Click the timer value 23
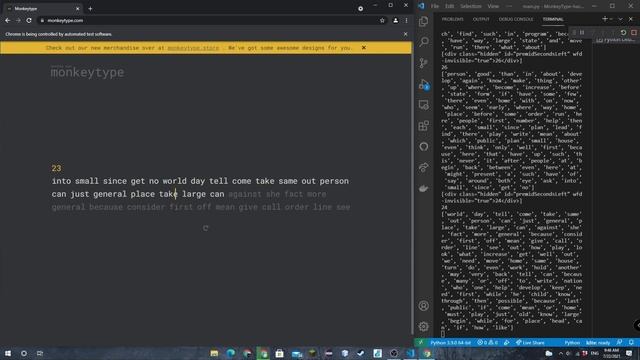This screenshot has width=640, height=360. click(x=56, y=168)
